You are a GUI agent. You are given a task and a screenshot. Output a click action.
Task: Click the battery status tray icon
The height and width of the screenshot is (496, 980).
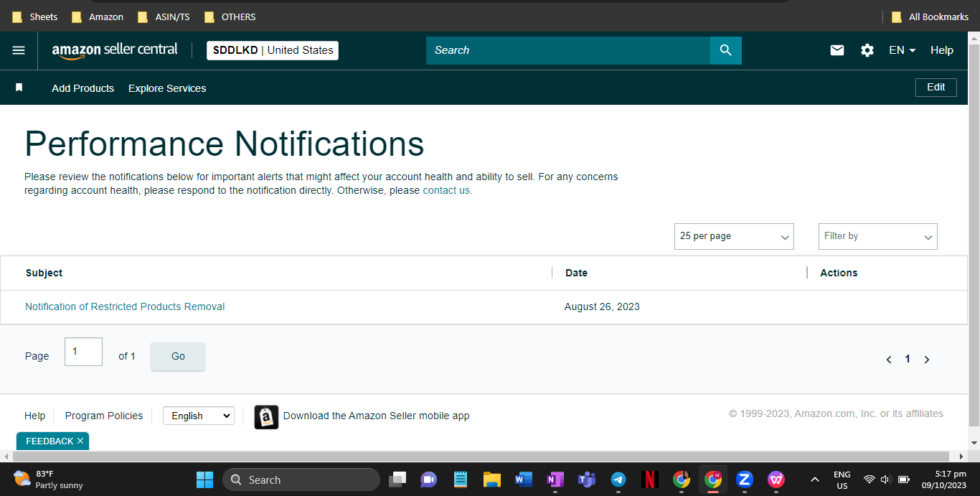(x=903, y=479)
